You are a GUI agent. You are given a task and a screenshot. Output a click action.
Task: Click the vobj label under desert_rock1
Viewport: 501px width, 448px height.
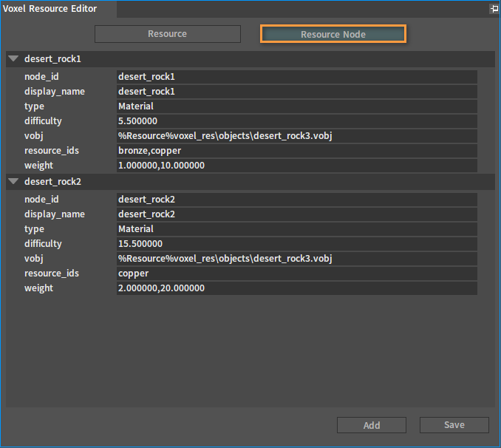coord(33,136)
